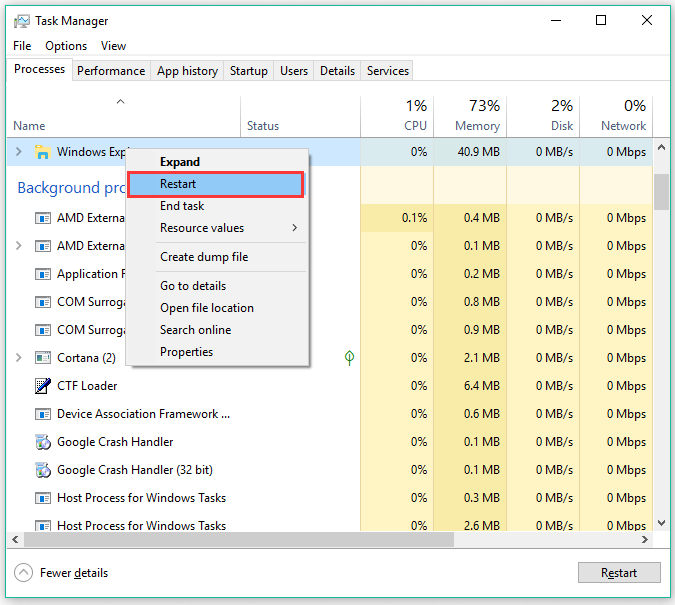Switch to the App history tab
Viewport: 675px width, 605px height.
[x=187, y=71]
